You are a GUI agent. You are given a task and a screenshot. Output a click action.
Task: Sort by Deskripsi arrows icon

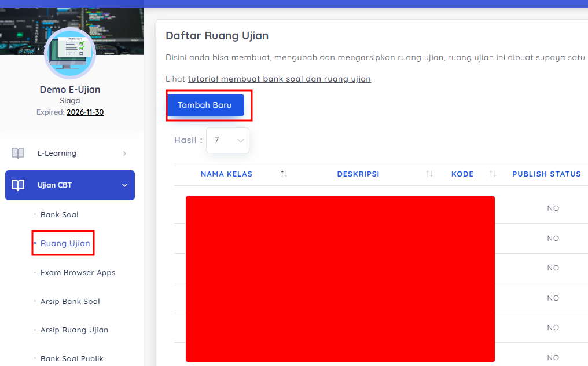(x=429, y=174)
